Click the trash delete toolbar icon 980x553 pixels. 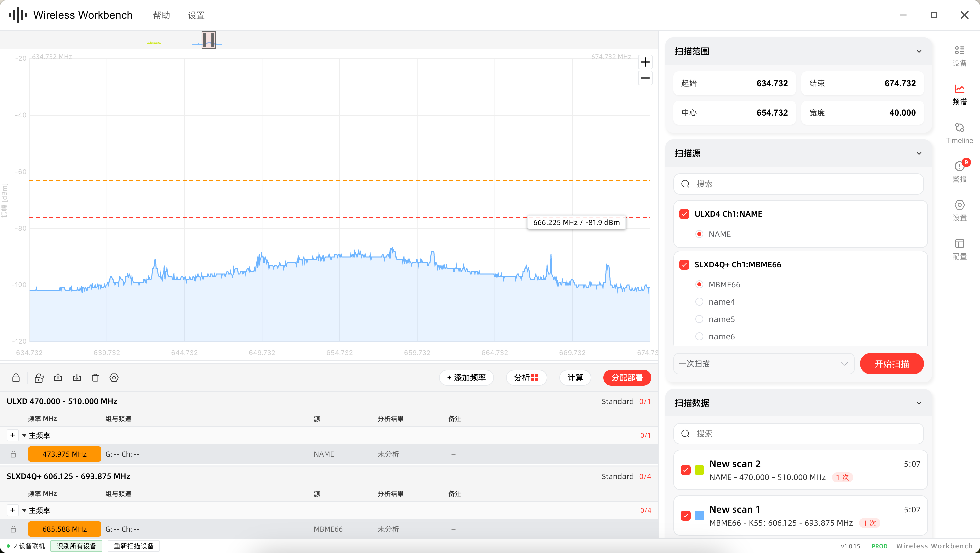tap(95, 378)
